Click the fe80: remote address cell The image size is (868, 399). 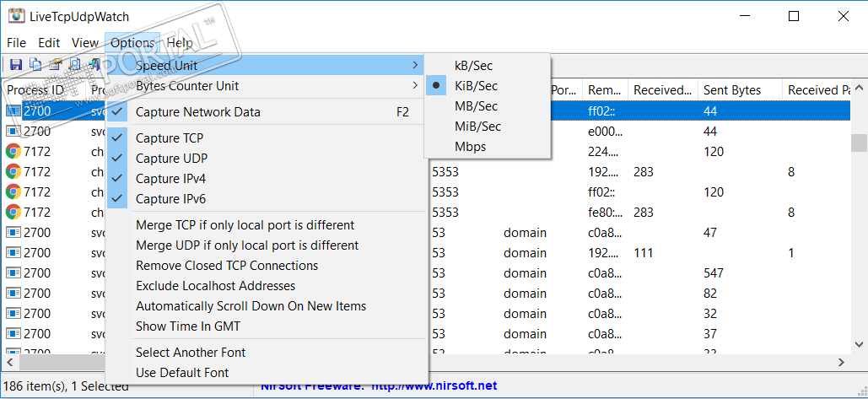pos(606,212)
